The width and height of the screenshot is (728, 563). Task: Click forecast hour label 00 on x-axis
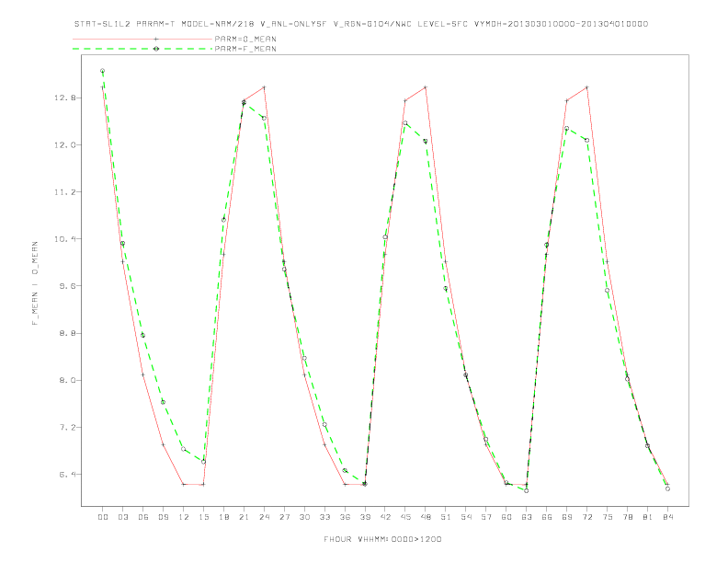click(103, 517)
